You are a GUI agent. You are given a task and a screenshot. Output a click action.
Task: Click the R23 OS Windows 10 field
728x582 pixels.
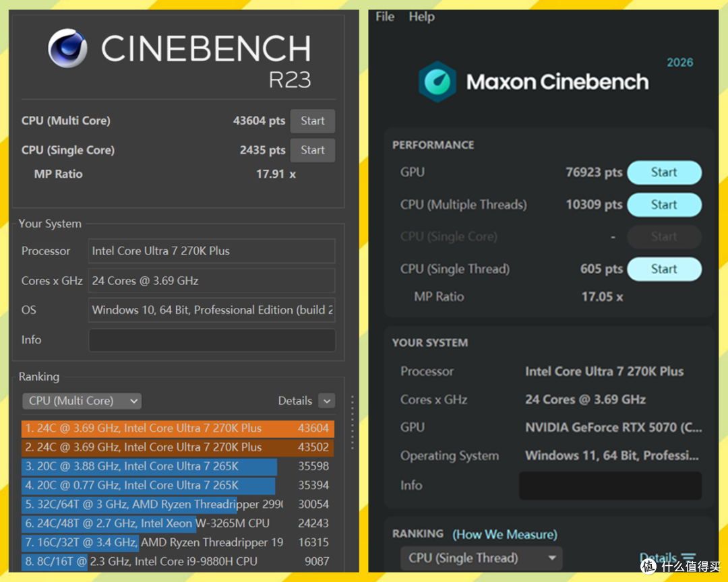[212, 310]
